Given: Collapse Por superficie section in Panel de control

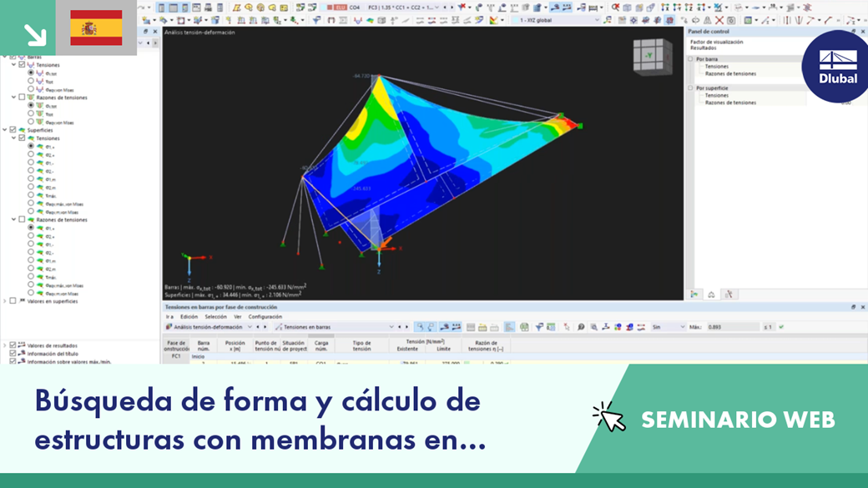Looking at the screenshot, I should pyautogui.click(x=691, y=88).
